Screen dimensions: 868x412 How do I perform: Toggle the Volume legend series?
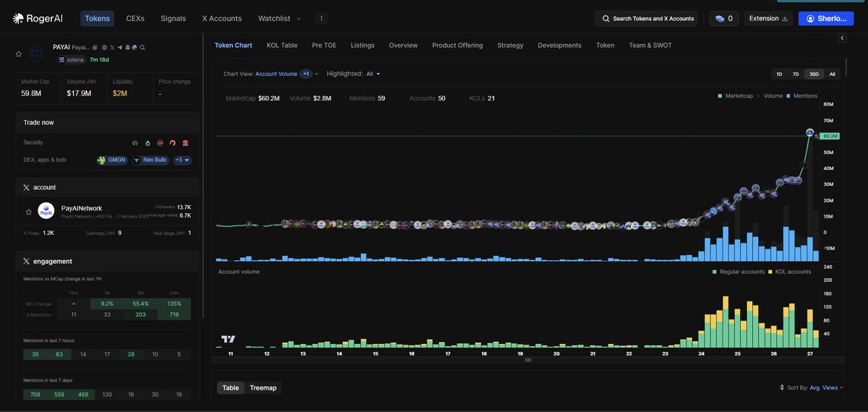click(770, 95)
